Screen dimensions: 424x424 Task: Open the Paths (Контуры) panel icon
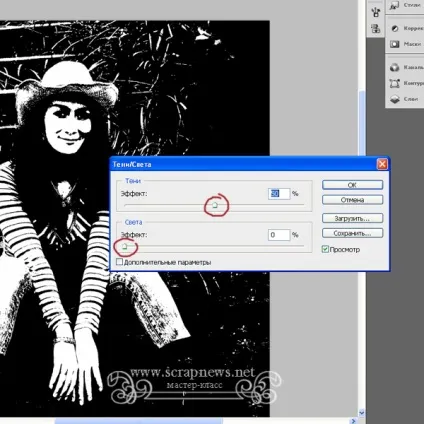point(395,83)
